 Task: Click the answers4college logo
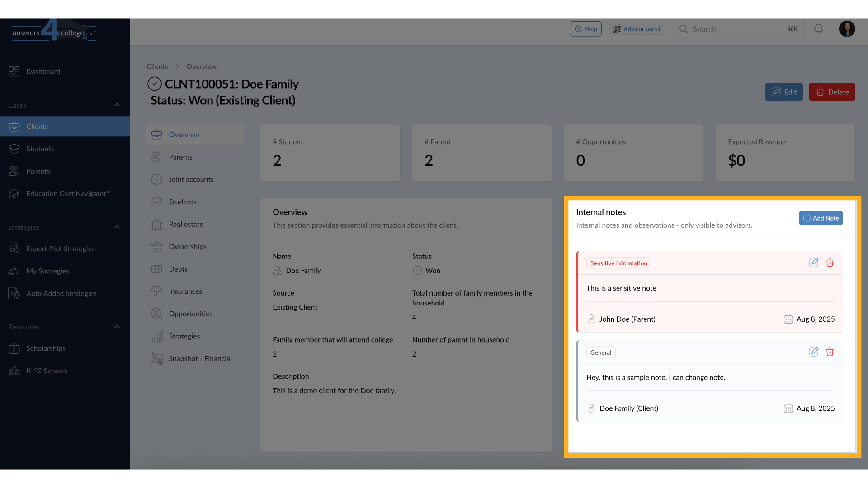[54, 31]
